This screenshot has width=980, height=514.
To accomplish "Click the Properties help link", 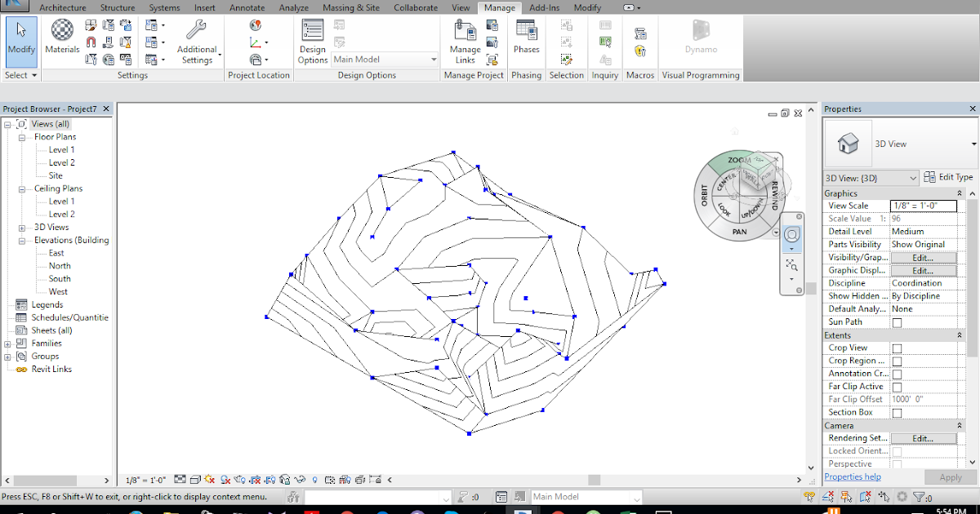I will click(x=853, y=476).
